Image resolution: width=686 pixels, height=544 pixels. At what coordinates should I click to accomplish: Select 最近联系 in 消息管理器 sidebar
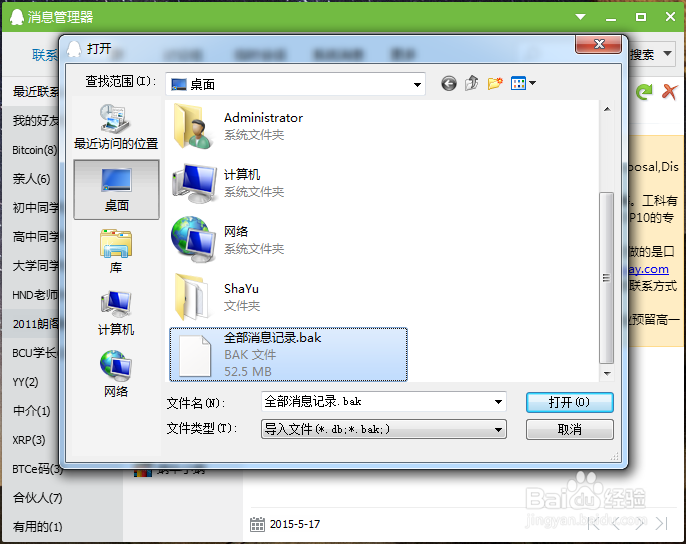pyautogui.click(x=36, y=91)
